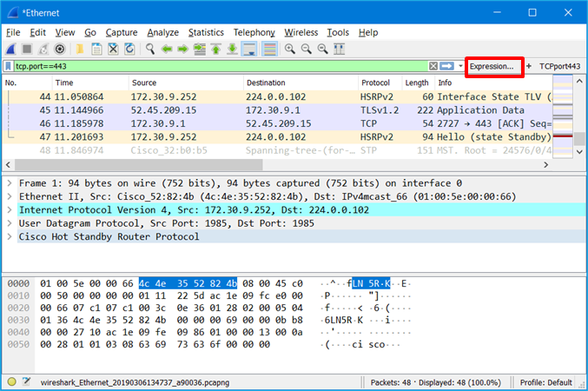588x391 pixels.
Task: Click the Profile: Default status entry
Action: (546, 382)
